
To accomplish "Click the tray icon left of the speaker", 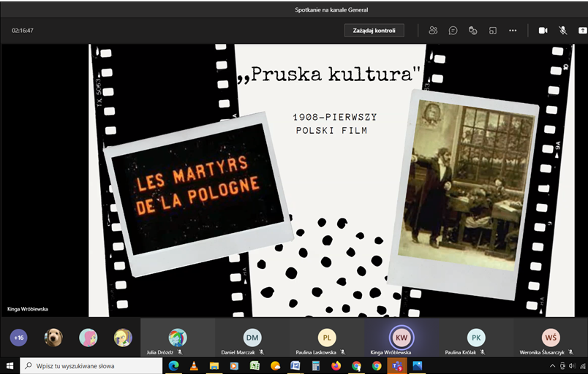I will 562,366.
